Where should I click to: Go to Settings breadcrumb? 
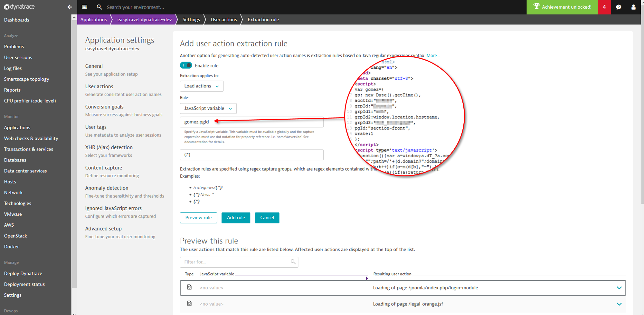(191, 19)
